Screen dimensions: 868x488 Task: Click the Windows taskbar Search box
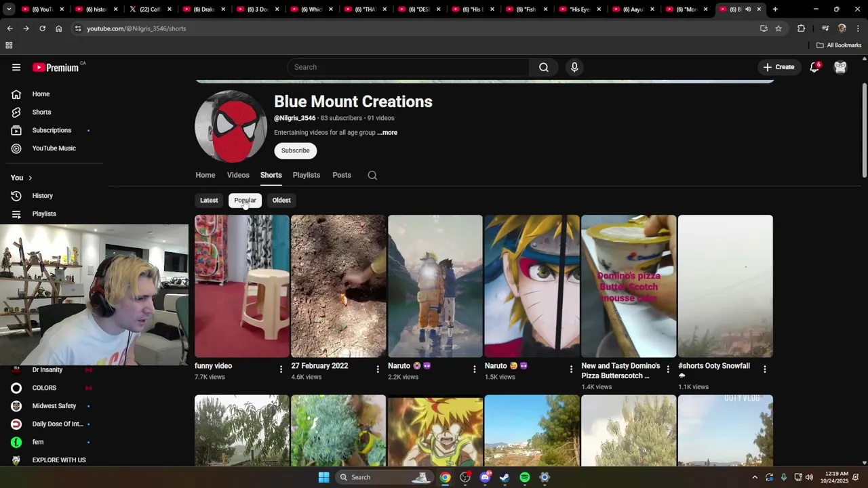point(383,477)
